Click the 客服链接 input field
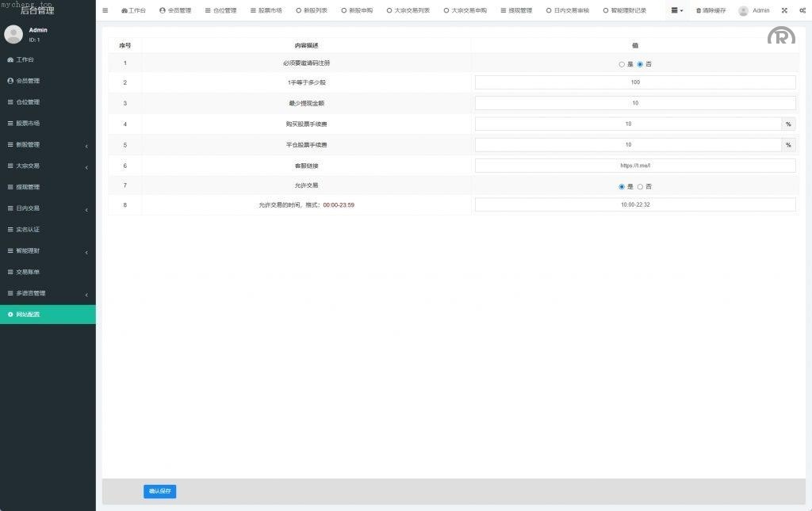This screenshot has height=511, width=812. coord(634,166)
